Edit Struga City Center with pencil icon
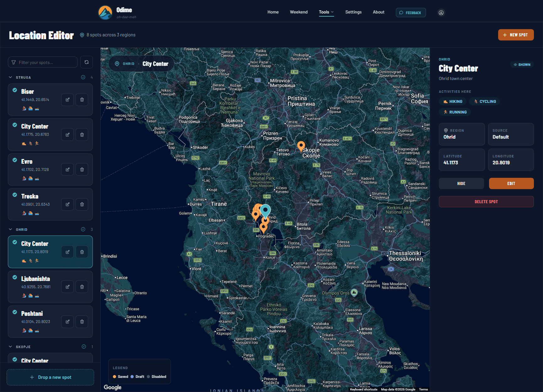 [x=67, y=135]
